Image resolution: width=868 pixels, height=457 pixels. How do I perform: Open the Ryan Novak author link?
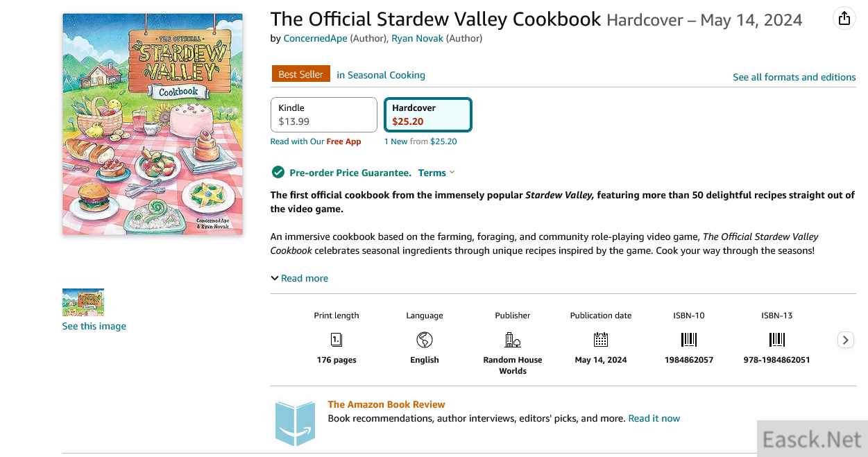point(417,38)
